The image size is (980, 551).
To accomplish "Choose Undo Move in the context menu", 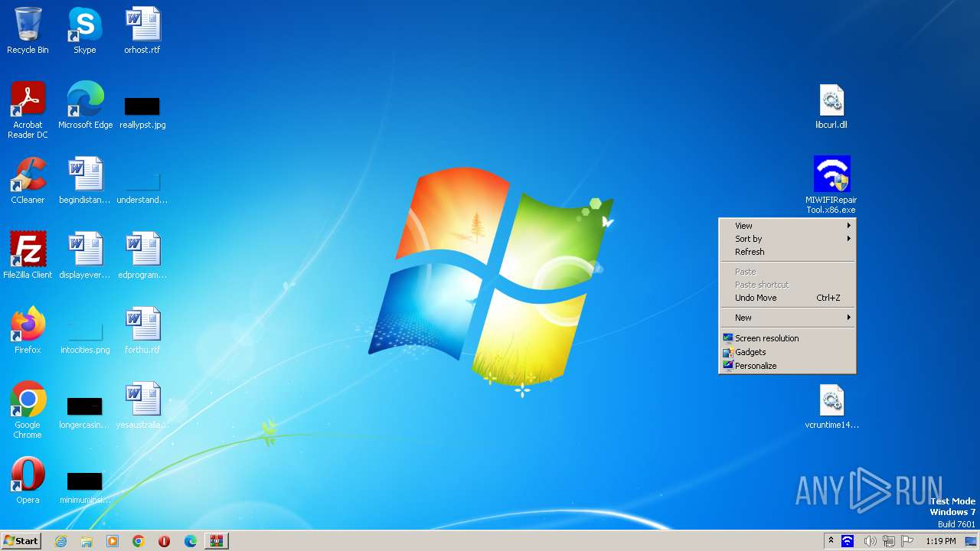I will pos(787,298).
